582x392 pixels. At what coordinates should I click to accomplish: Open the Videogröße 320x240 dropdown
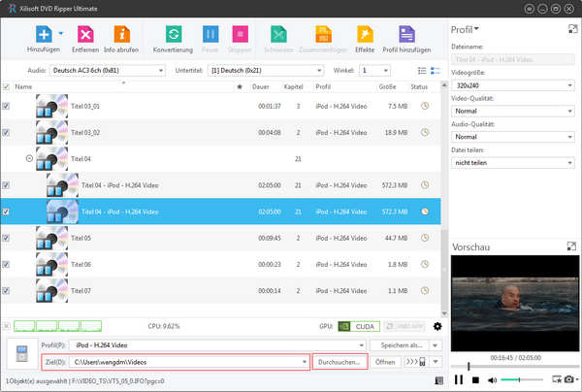tap(513, 85)
